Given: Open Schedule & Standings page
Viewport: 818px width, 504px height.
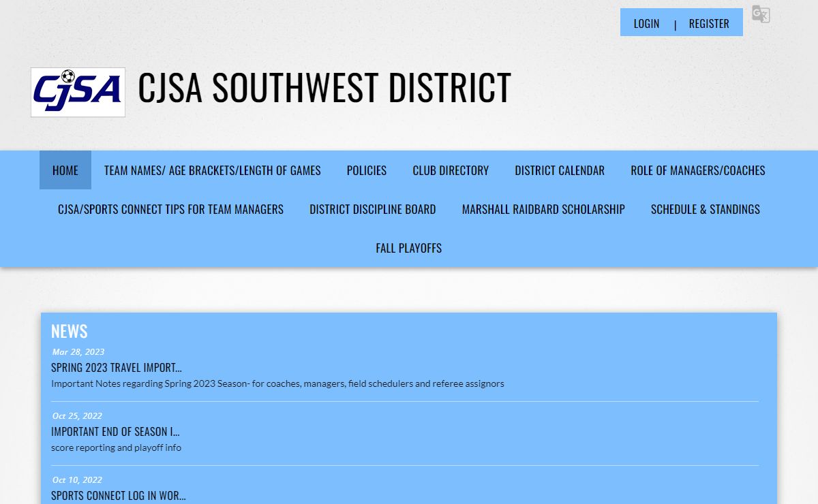Looking at the screenshot, I should (x=706, y=209).
